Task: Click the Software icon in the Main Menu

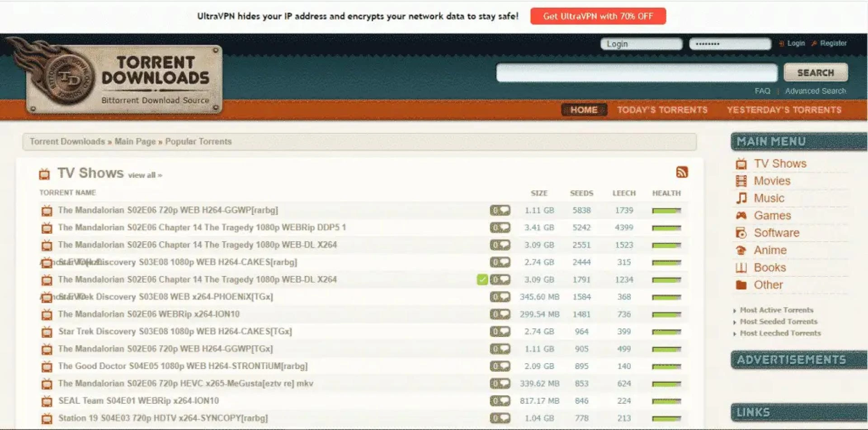Action: coord(741,233)
